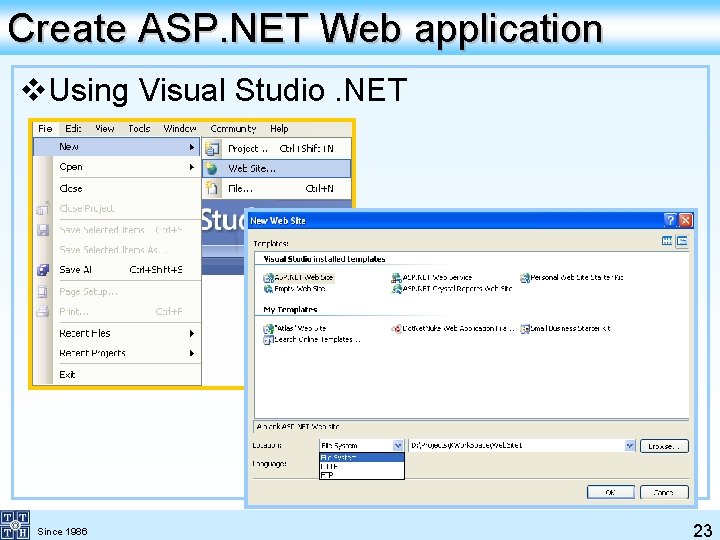Image resolution: width=720 pixels, height=540 pixels.
Task: Select the Empty Web Site template
Action: pos(294,289)
